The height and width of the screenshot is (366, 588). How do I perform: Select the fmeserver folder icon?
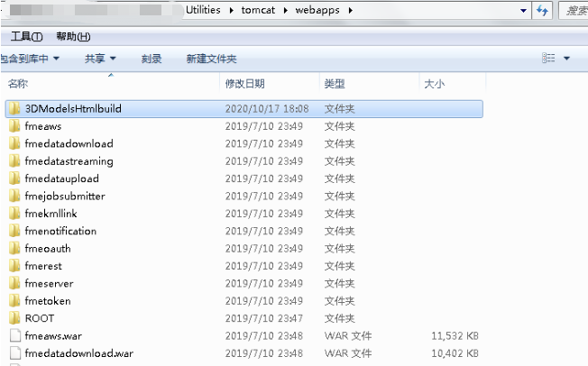click(x=14, y=283)
